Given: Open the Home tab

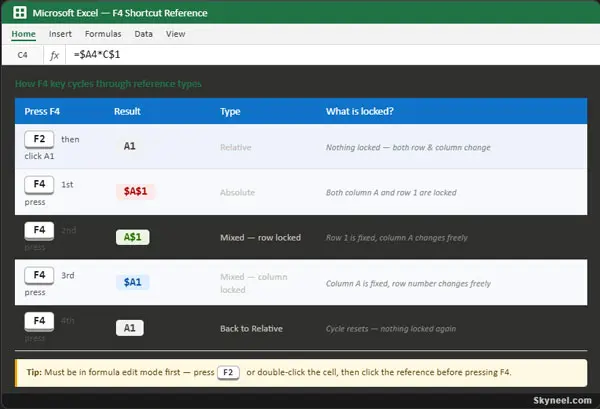Looking at the screenshot, I should (23, 34).
